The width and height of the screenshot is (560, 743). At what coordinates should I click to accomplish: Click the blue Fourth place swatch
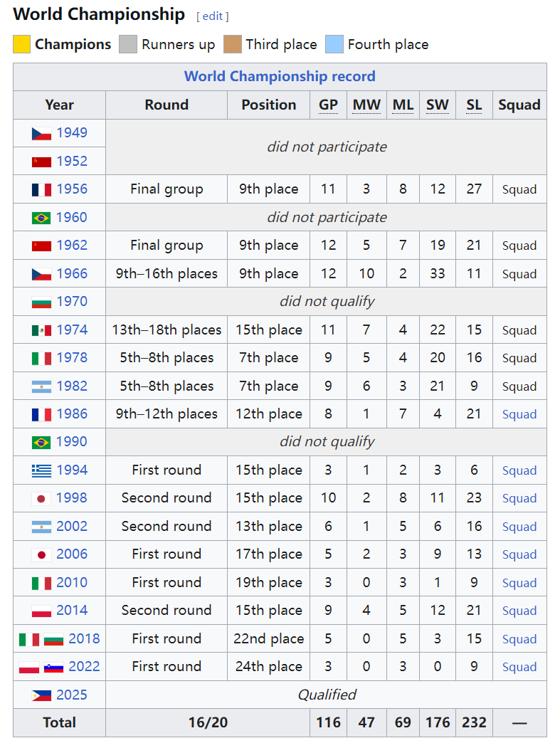tap(334, 44)
